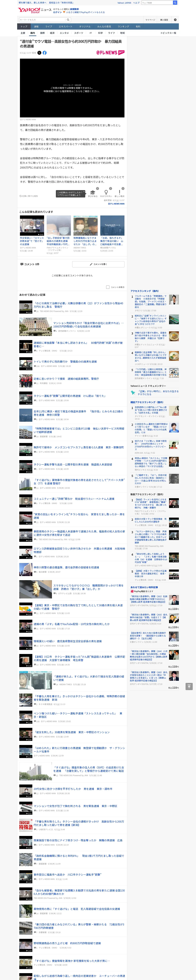Open thumbnail of 税務署職員になりすまし article
Image resolution: width=196 pixels, height=980 pixels.
(x=85, y=226)
